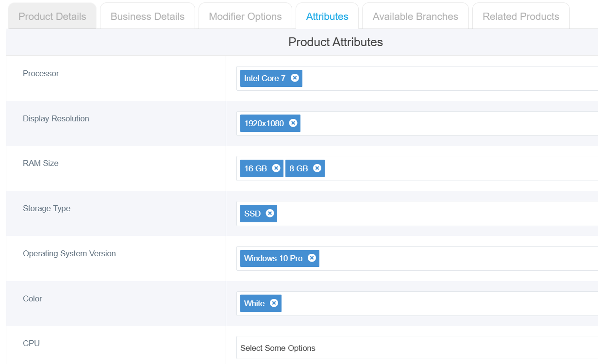Click the CPU attribute label
Viewport: 598px width, 364px height.
click(x=31, y=343)
